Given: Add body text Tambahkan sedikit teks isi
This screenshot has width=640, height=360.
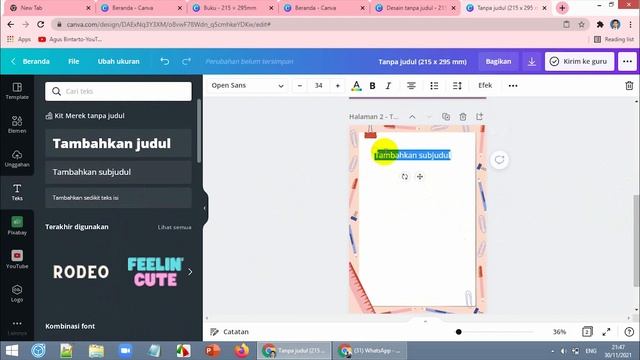Looking at the screenshot, I should coord(118,198).
